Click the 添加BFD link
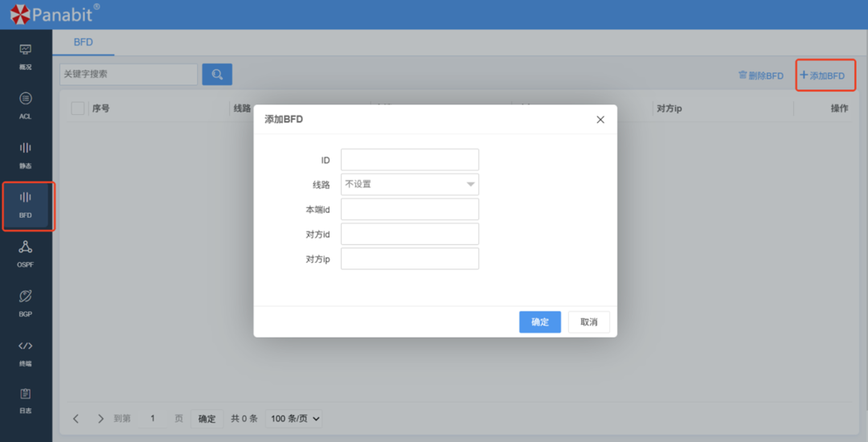The height and width of the screenshot is (442, 868). click(822, 76)
